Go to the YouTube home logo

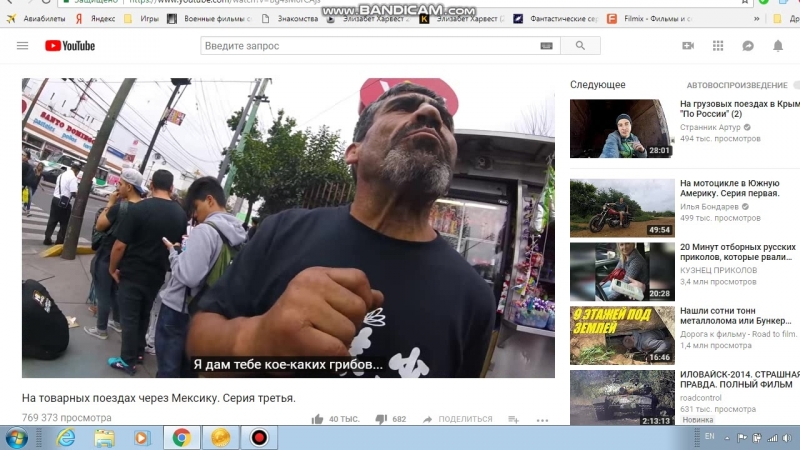(x=70, y=46)
